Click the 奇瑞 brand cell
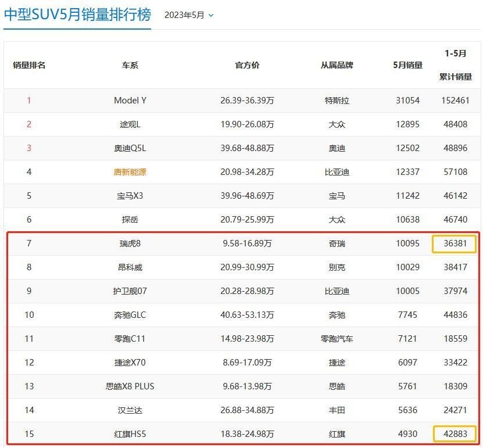 tap(337, 243)
